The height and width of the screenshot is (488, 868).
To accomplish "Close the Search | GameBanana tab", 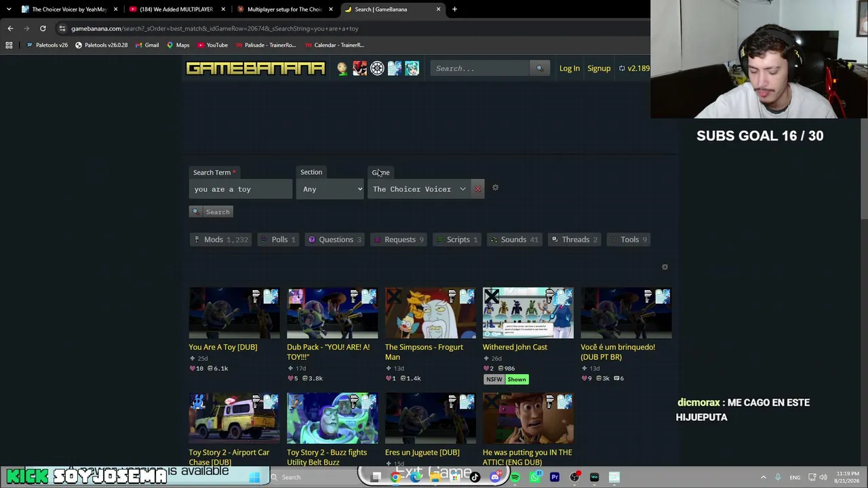I will click(438, 9).
